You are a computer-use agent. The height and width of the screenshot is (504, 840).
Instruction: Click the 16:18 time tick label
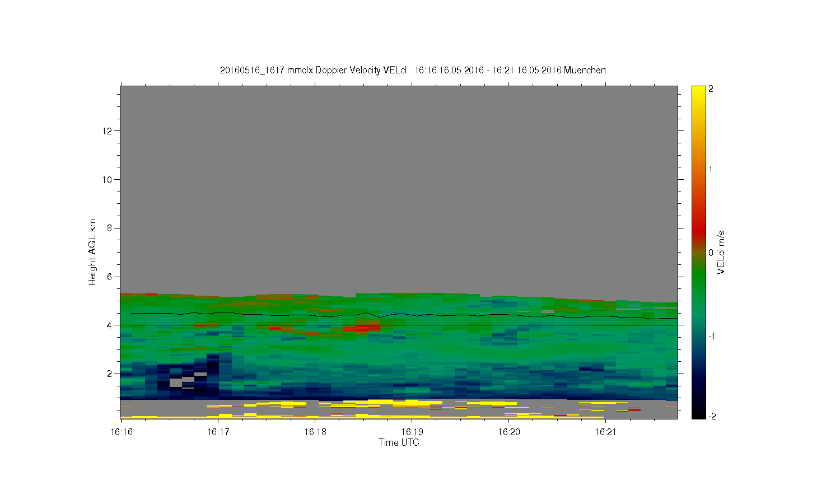(x=315, y=432)
